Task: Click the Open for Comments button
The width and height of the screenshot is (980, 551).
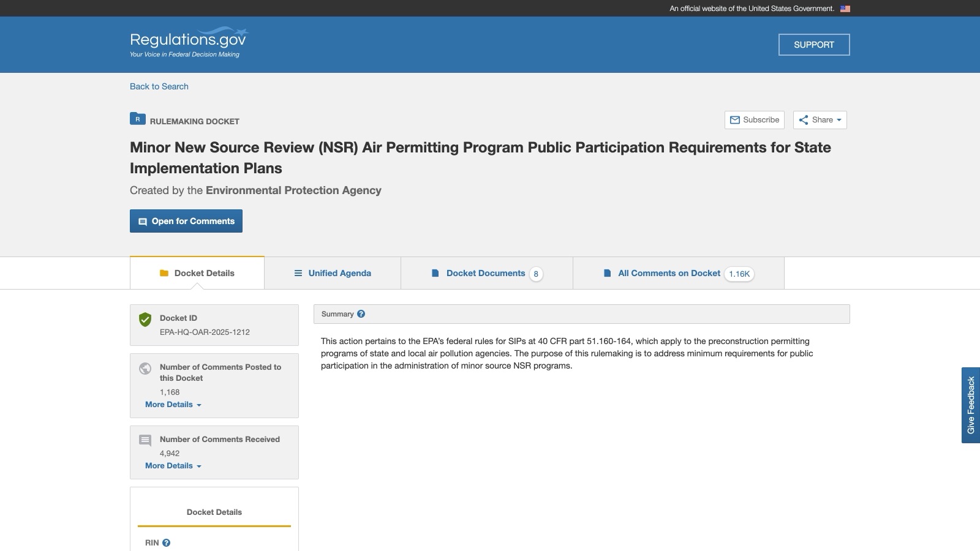Action: click(186, 221)
